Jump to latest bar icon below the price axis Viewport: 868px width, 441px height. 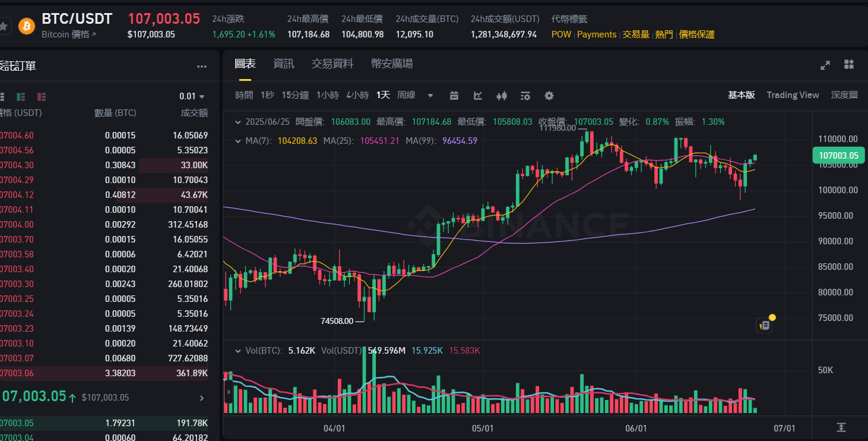coord(841,427)
